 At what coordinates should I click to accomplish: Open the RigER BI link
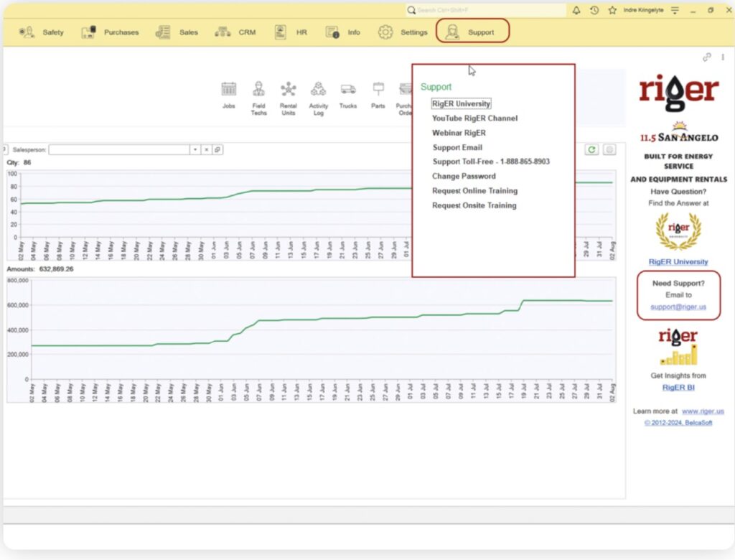click(678, 388)
